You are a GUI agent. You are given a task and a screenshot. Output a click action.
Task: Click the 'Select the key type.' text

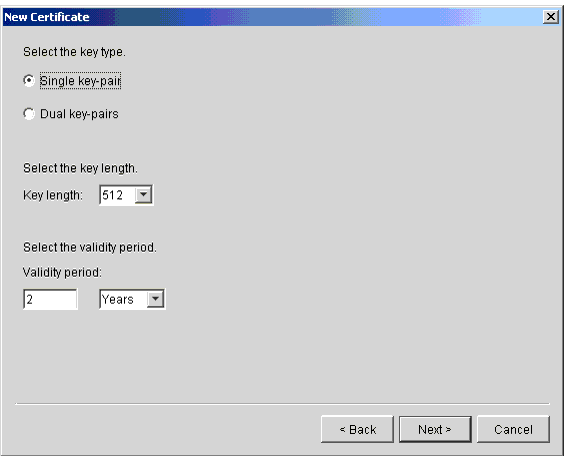click(74, 52)
